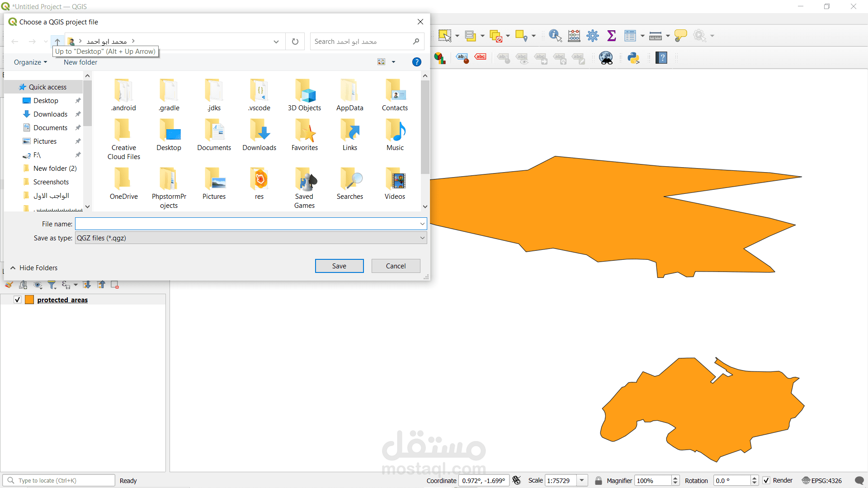Select the OneDrive folder
This screenshot has width=868, height=488.
coord(123,184)
